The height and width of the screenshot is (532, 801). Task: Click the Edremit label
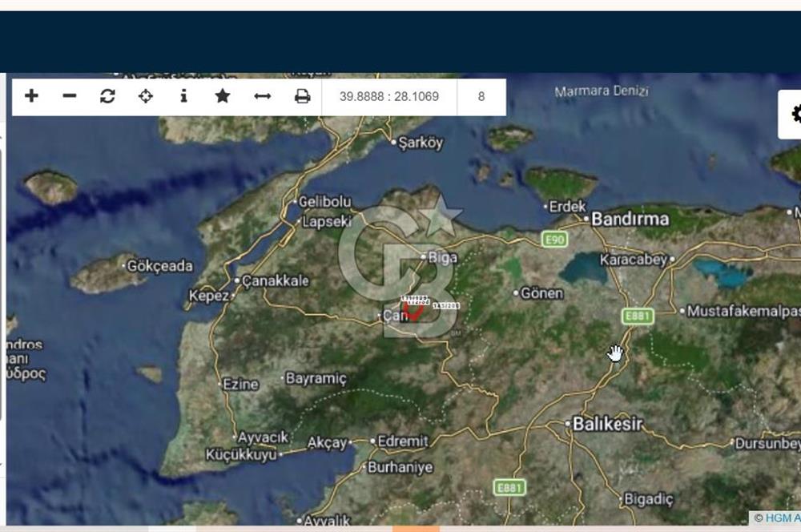click(403, 441)
